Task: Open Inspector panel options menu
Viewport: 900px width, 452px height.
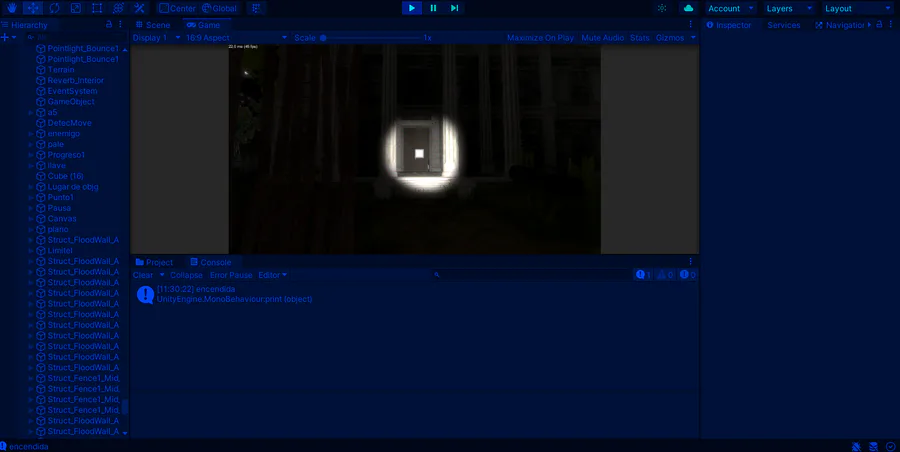Action: pos(890,25)
